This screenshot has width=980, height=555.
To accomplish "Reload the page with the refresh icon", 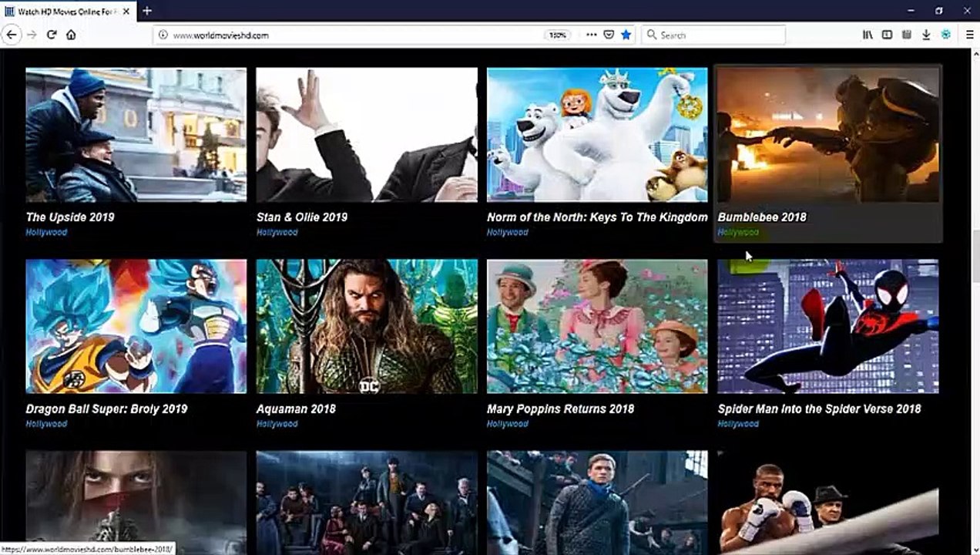I will 52,35.
